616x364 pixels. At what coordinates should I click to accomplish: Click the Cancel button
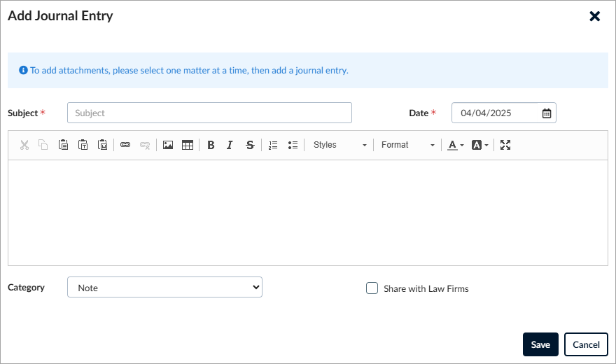pos(586,344)
